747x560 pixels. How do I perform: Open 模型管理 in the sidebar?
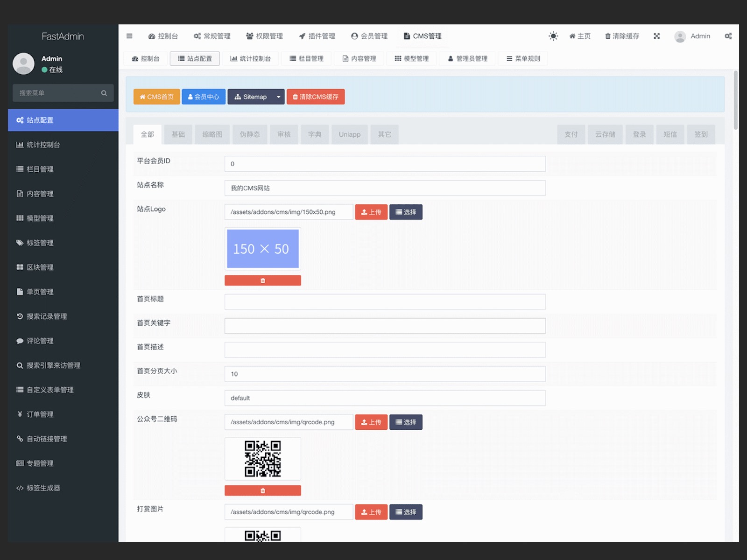[63, 218]
